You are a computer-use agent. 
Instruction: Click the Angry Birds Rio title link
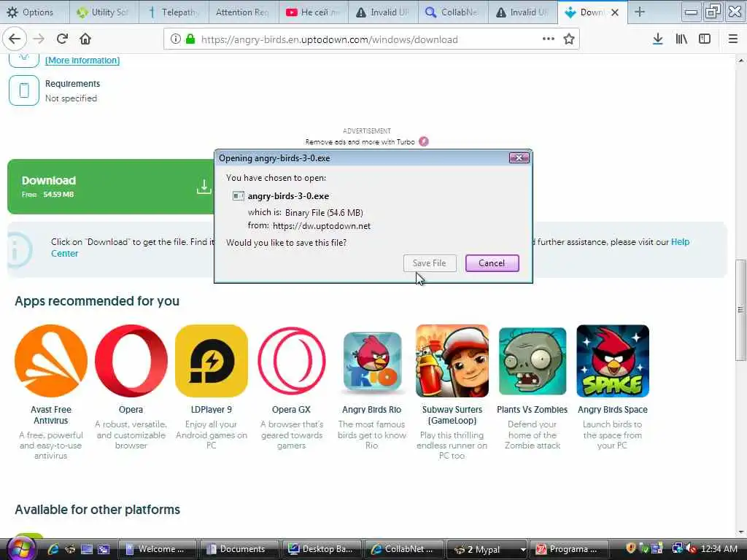[371, 410]
